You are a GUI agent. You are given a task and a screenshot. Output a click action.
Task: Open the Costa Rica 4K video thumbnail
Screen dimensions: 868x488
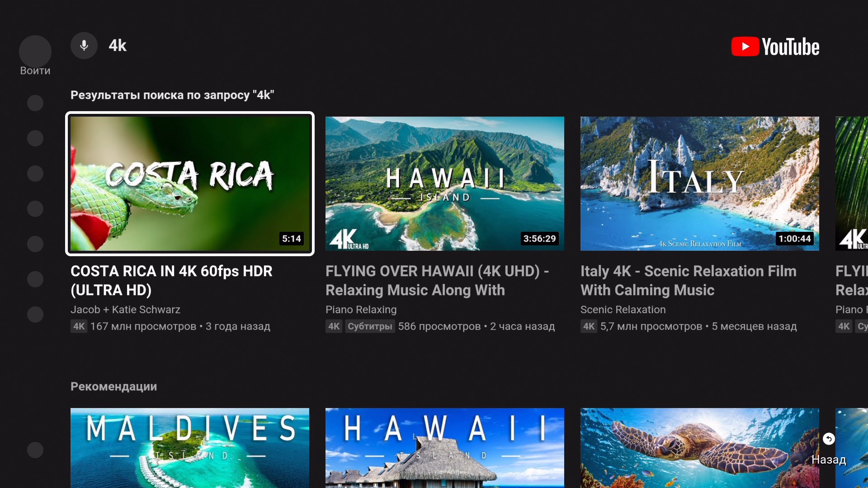pos(190,183)
